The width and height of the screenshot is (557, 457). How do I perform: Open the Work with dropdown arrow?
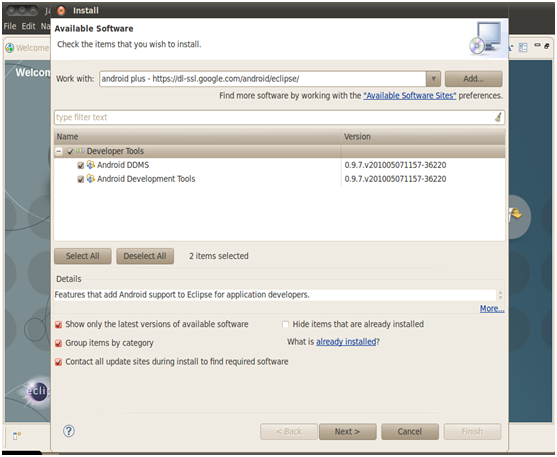pos(433,79)
